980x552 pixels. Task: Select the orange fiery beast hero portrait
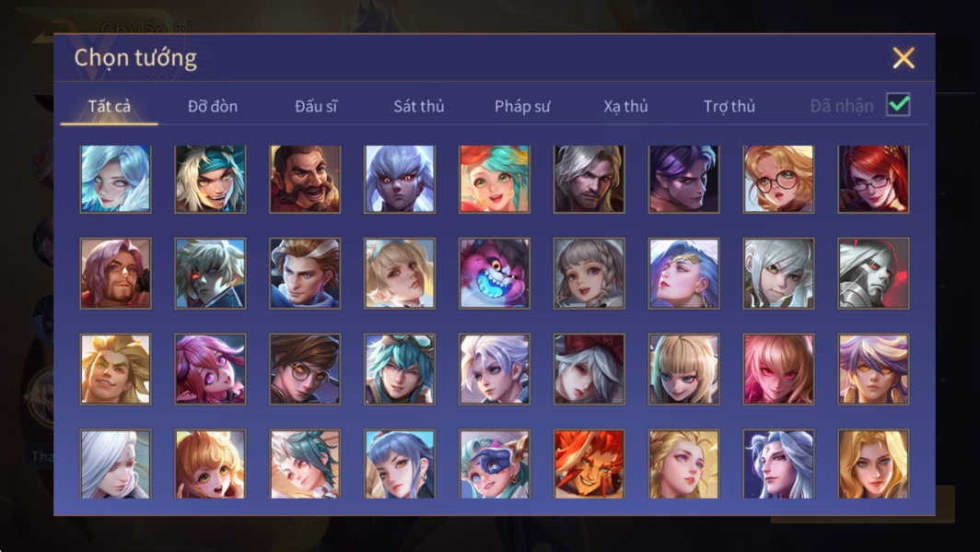tap(589, 464)
